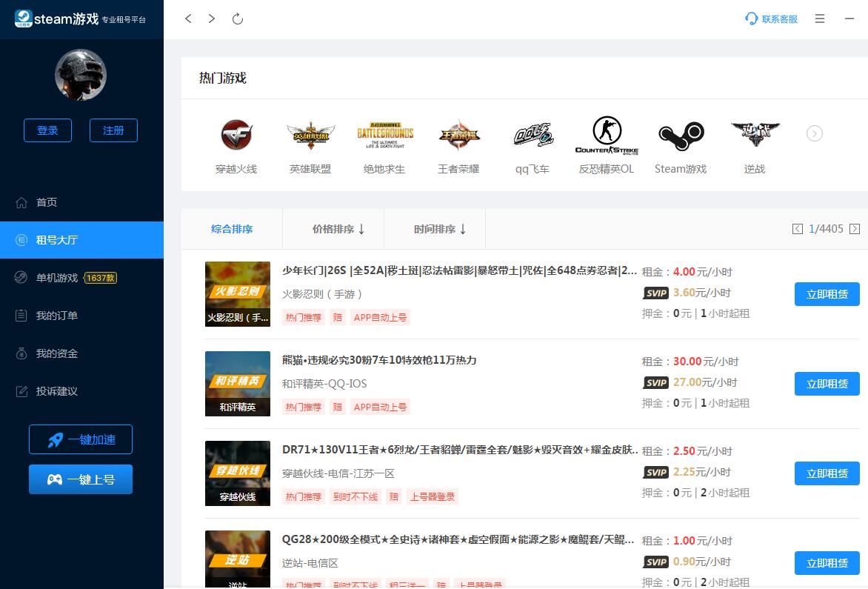Viewport: 868px width, 589px height.
Task: Go to next results page arrow
Action: (x=855, y=229)
